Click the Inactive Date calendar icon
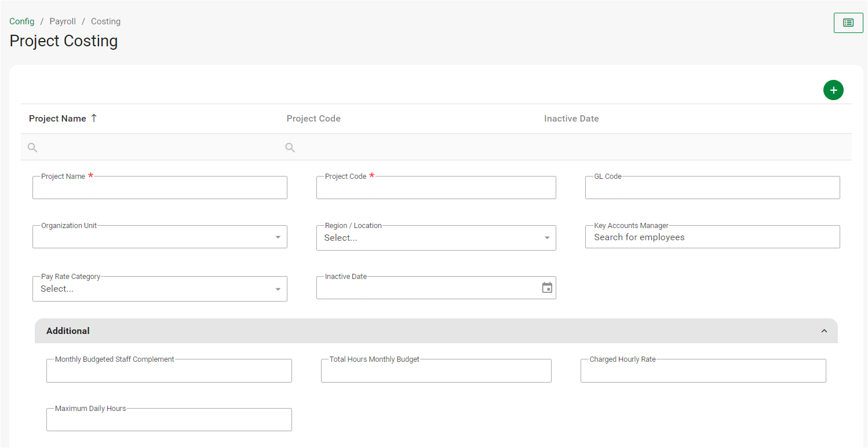 coord(546,288)
